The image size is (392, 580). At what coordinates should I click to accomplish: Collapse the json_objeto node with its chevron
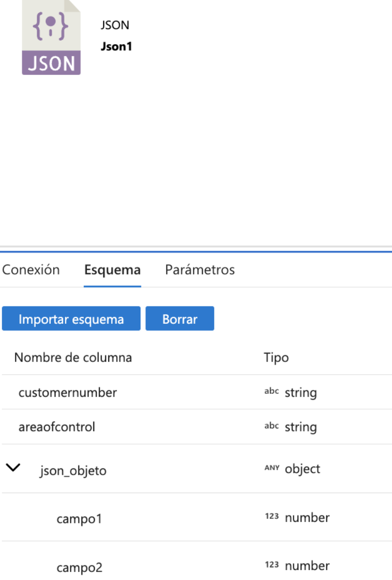pos(15,467)
